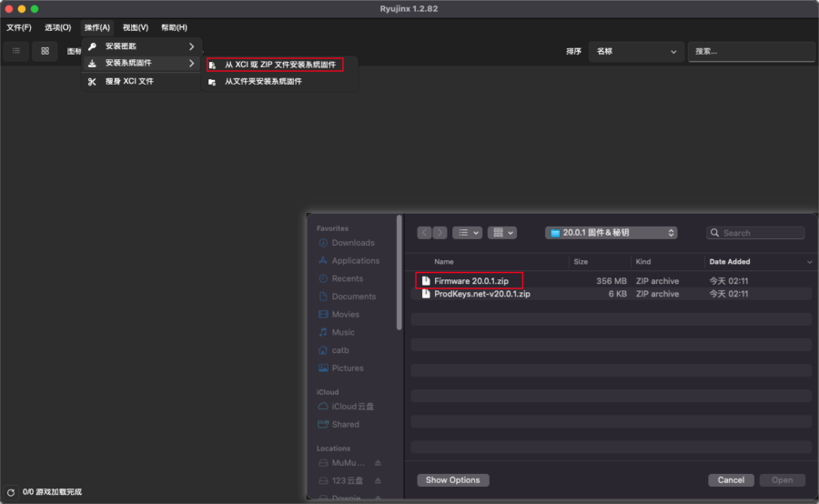The width and height of the screenshot is (819, 504).
Task: Expand the 安装密匙 submenu
Action: click(142, 46)
